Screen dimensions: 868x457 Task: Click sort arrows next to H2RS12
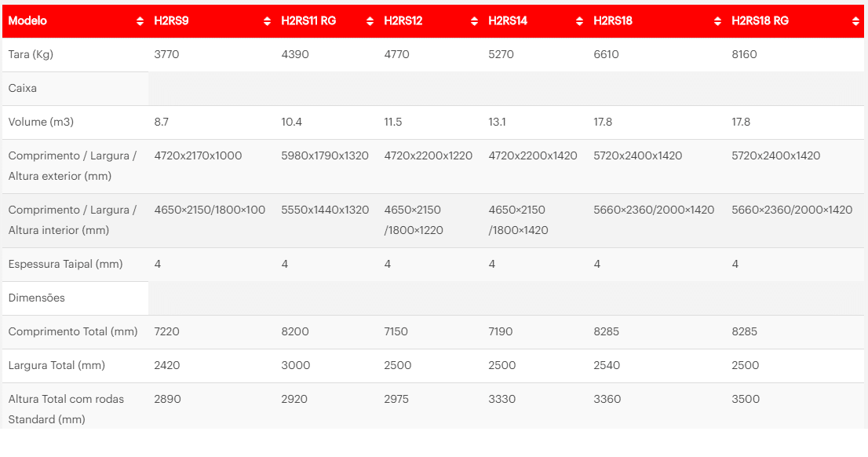click(474, 21)
